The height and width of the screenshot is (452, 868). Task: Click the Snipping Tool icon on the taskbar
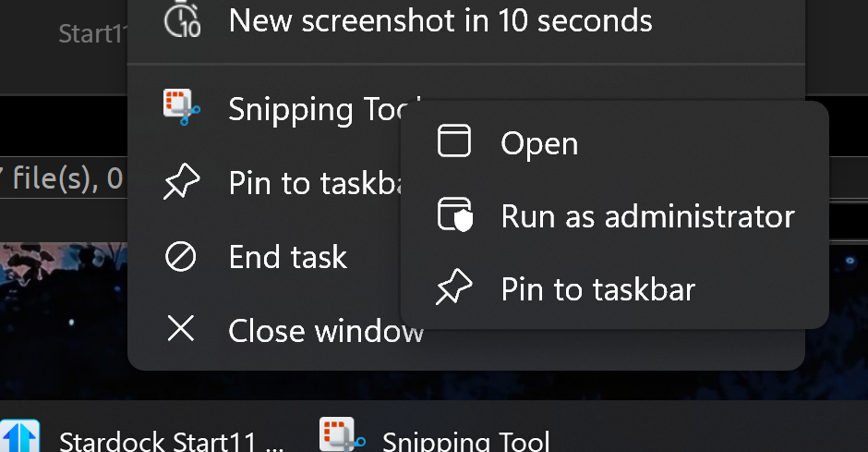point(342,435)
